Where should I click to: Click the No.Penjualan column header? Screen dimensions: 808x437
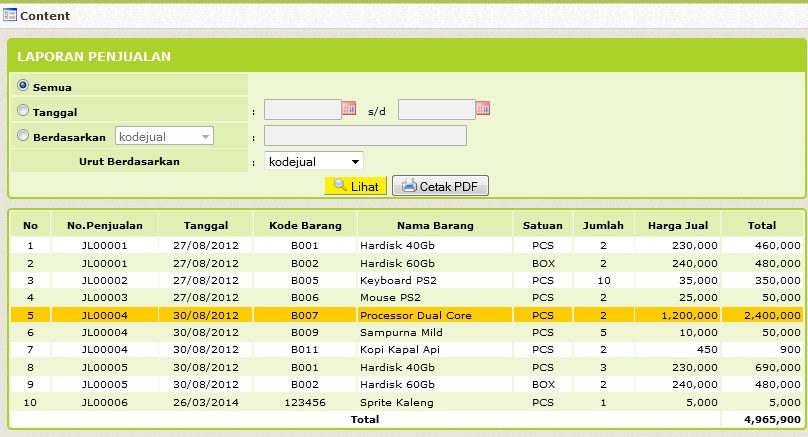click(105, 225)
